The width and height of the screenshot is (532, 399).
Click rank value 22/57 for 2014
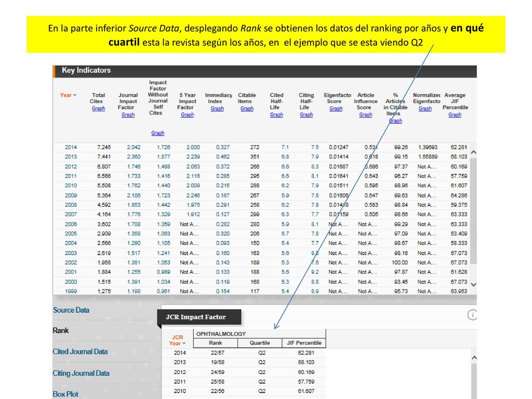tap(218, 353)
